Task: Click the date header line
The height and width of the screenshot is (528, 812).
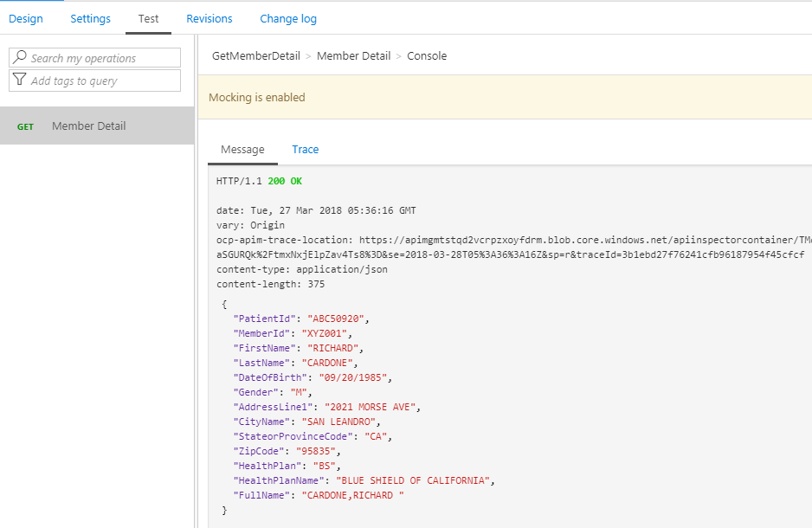Action: click(316, 210)
